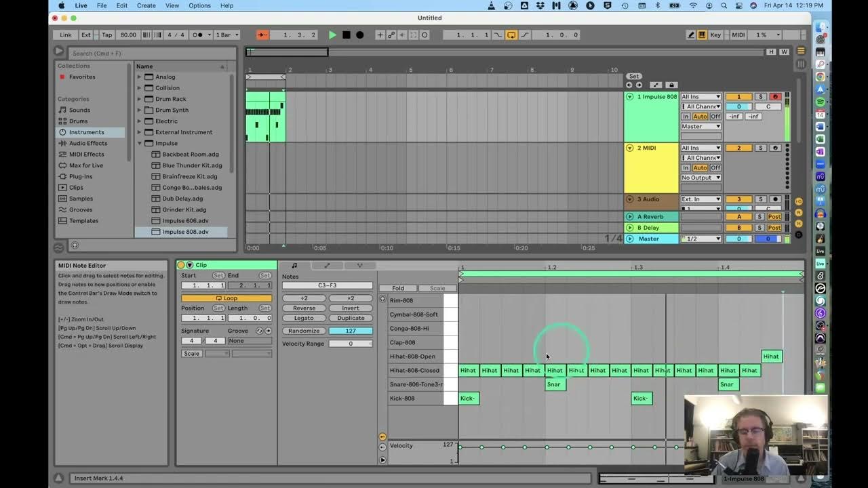Screen dimensions: 868x488
Task: Open 1 Impulse 808 Master output dropdown
Action: pos(701,127)
